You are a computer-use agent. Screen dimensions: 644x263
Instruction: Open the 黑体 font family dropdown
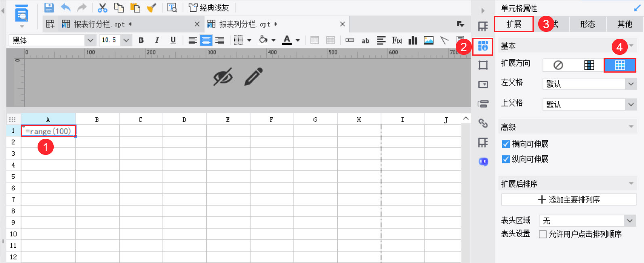(x=90, y=40)
